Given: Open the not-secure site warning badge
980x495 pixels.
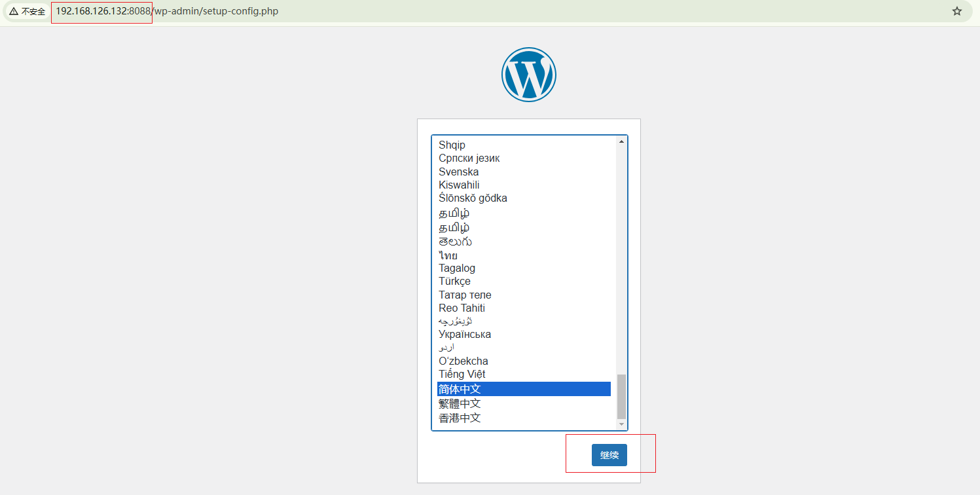Looking at the screenshot, I should click(x=27, y=11).
